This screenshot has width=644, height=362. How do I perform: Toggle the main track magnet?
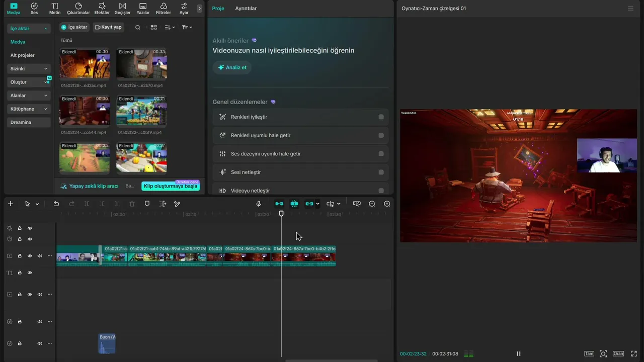point(279,204)
